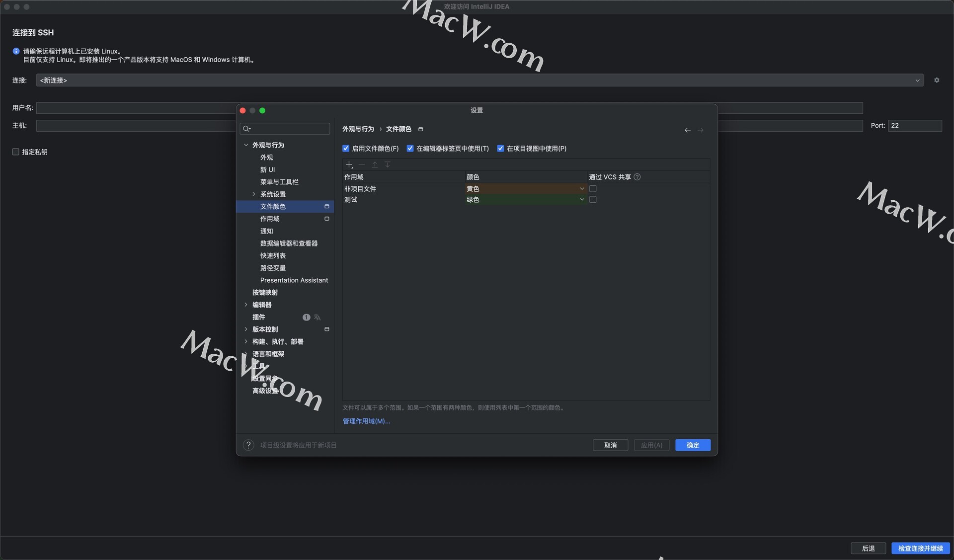954x560 pixels.
Task: Select 作用域 settings item
Action: tap(270, 219)
